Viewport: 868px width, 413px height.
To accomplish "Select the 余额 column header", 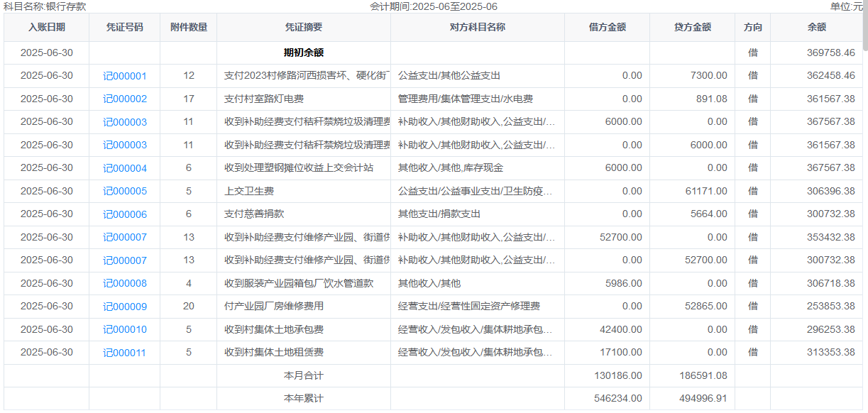I will (816, 28).
